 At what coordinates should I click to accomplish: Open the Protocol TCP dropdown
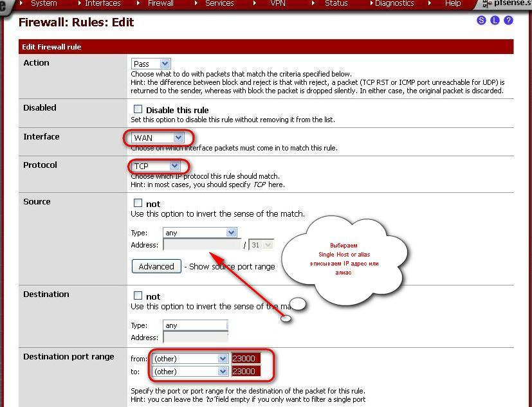tap(156, 166)
